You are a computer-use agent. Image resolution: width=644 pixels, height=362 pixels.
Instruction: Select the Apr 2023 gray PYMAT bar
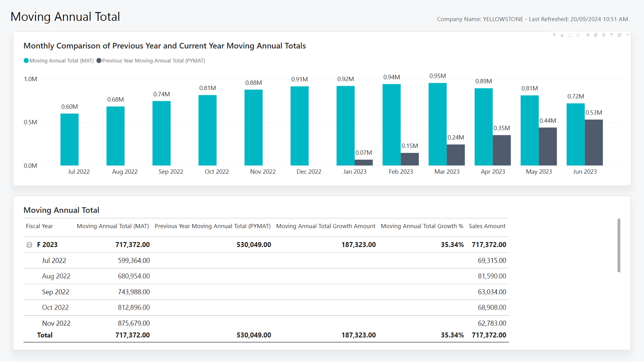pos(502,150)
